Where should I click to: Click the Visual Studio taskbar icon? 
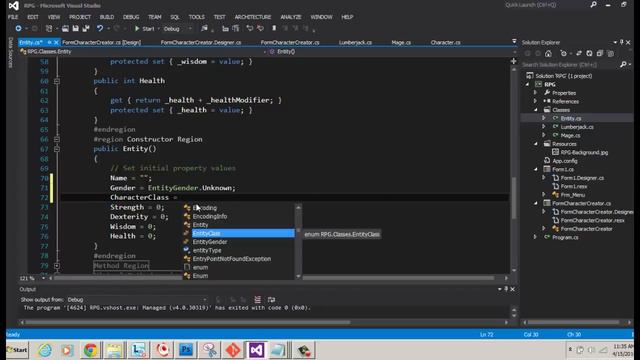click(256, 350)
